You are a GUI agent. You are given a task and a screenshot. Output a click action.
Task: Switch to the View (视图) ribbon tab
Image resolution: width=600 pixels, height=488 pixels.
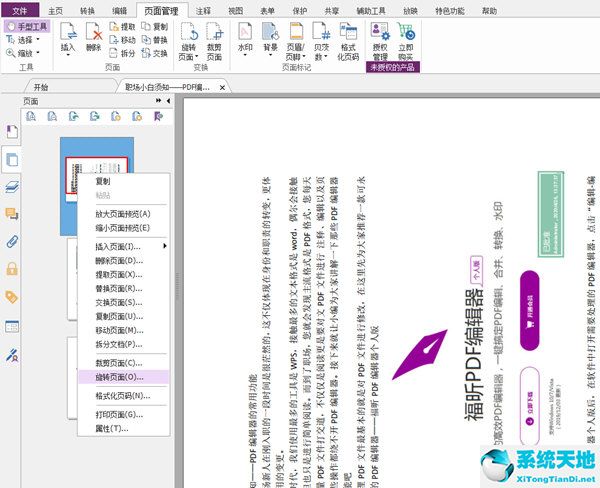coord(235,11)
